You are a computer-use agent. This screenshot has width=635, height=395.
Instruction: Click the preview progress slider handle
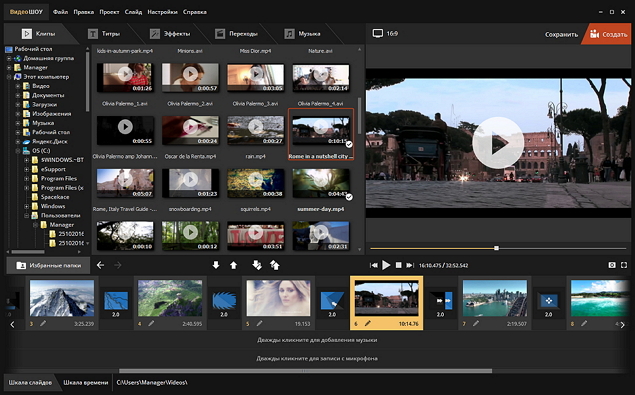pos(496,248)
